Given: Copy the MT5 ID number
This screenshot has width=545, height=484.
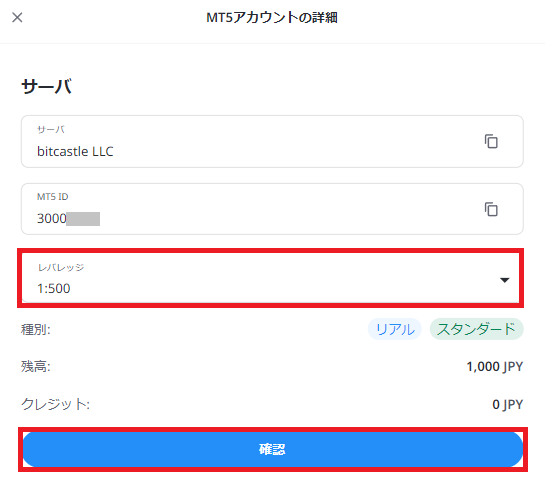Looking at the screenshot, I should tap(491, 209).
